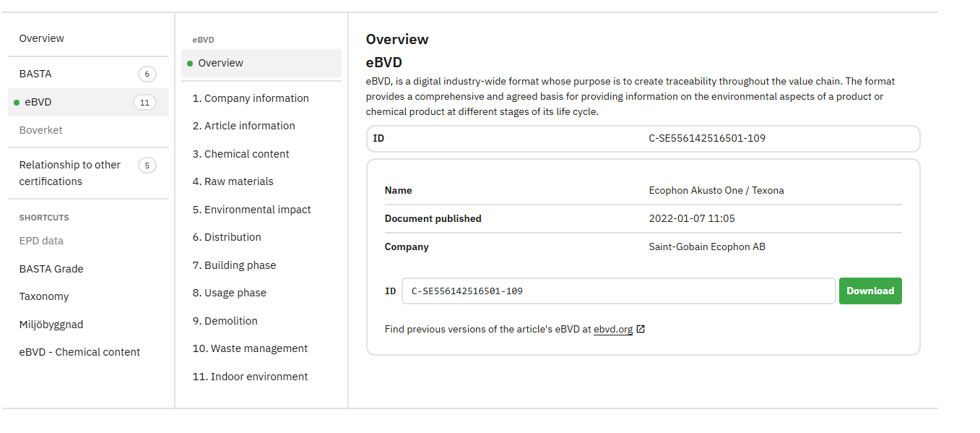The height and width of the screenshot is (433, 980).
Task: Open the BASTA section
Action: coord(35,74)
